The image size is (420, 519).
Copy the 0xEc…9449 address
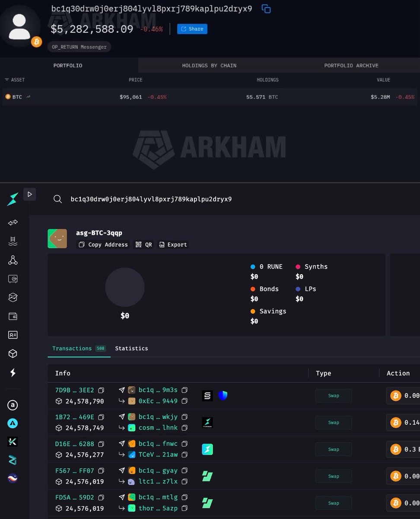[185, 401]
